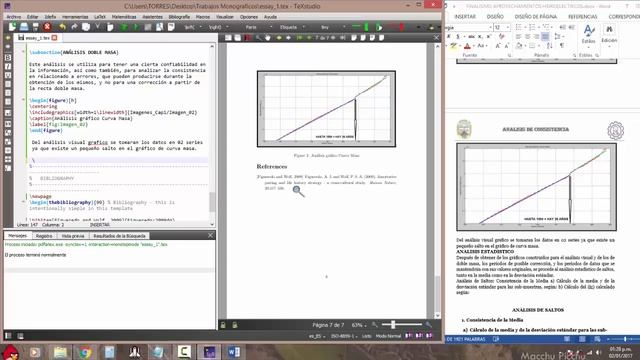640x360 pixels.
Task: Click the green Compile arrow in TeXstudio
Action: click(136, 27)
